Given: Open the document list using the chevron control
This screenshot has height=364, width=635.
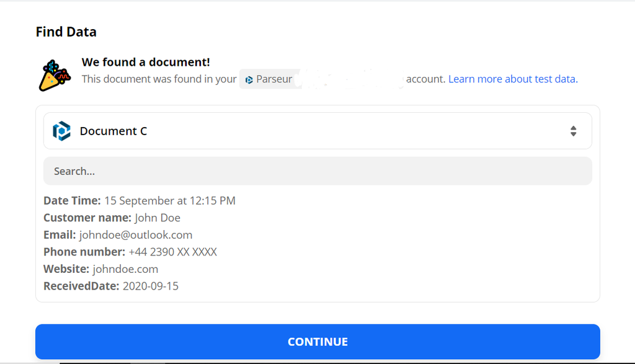Looking at the screenshot, I should coord(573,131).
